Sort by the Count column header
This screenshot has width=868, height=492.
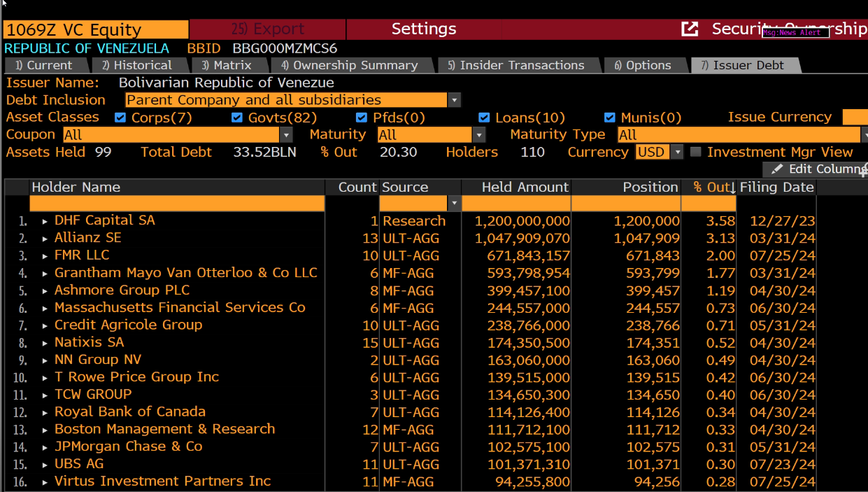(x=353, y=187)
